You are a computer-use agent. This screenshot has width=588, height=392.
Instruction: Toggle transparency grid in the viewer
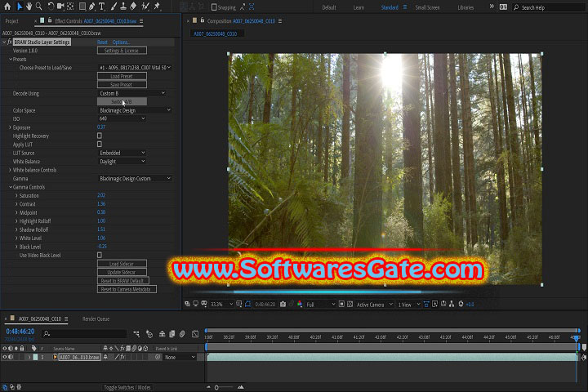point(350,305)
